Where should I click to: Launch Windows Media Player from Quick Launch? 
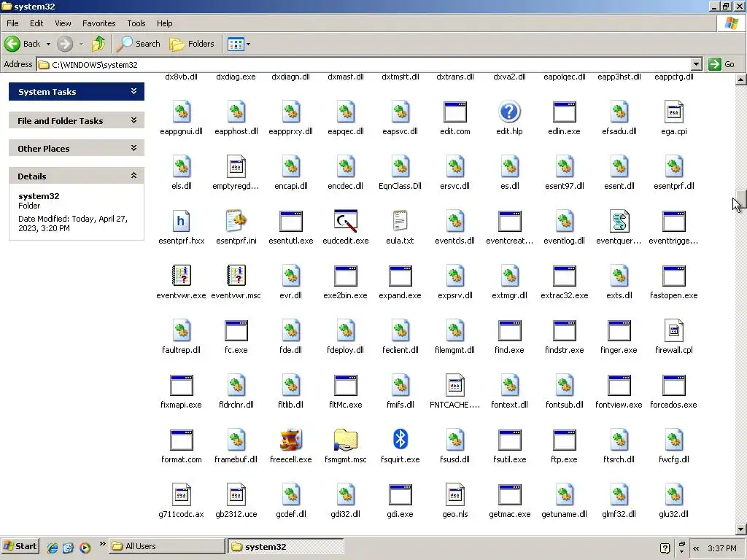pos(85,548)
